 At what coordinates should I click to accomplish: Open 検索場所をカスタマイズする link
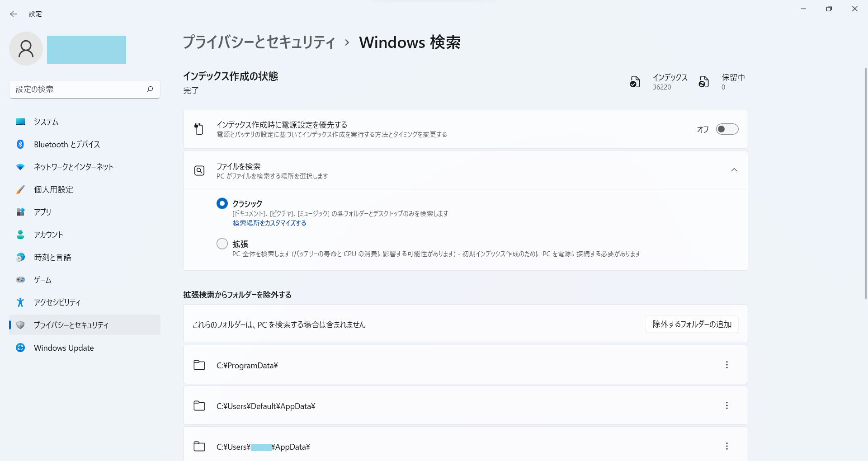pyautogui.click(x=269, y=222)
